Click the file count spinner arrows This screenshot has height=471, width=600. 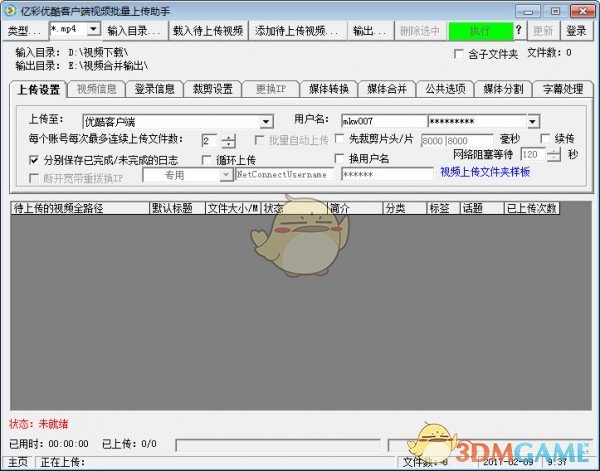point(228,141)
